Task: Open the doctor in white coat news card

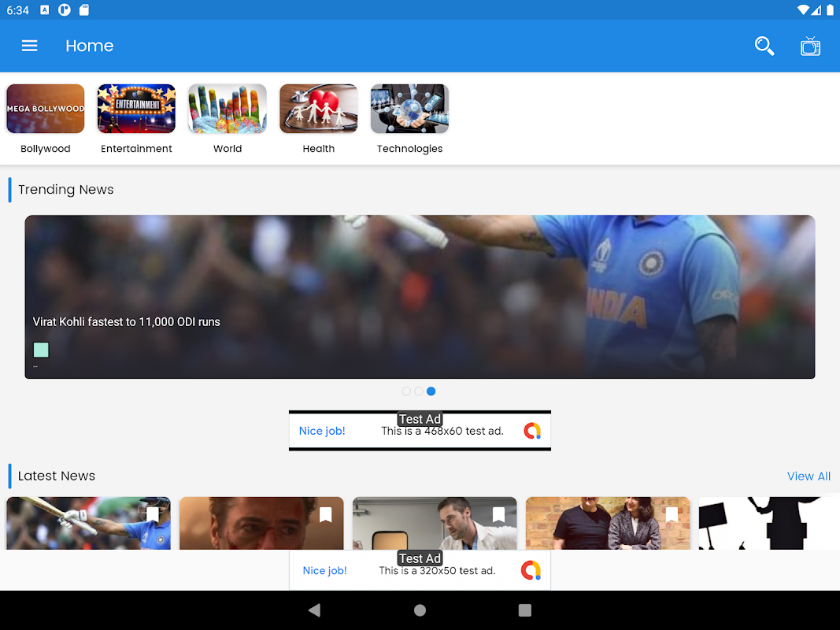Action: pos(435,524)
